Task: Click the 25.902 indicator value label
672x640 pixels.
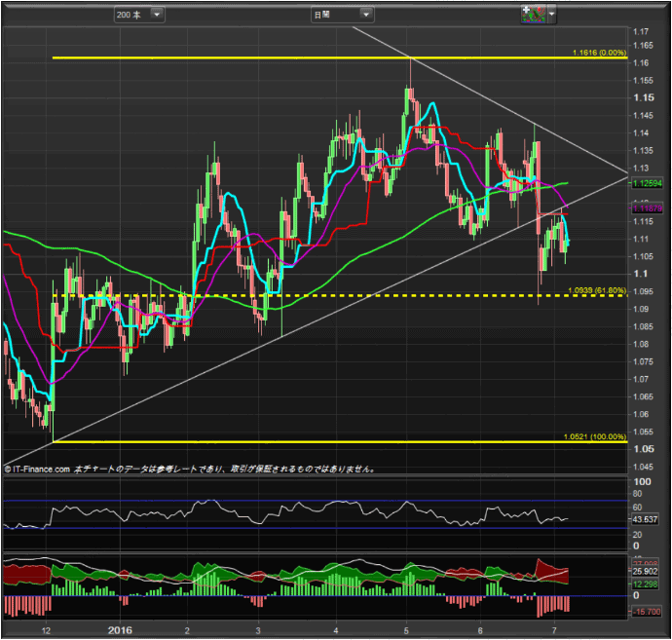Action: (645, 572)
